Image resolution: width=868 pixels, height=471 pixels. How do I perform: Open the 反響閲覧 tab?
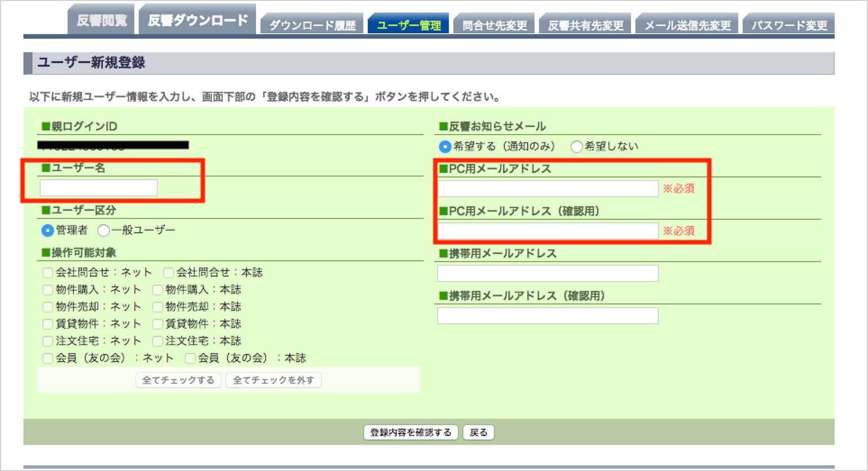pos(101,20)
